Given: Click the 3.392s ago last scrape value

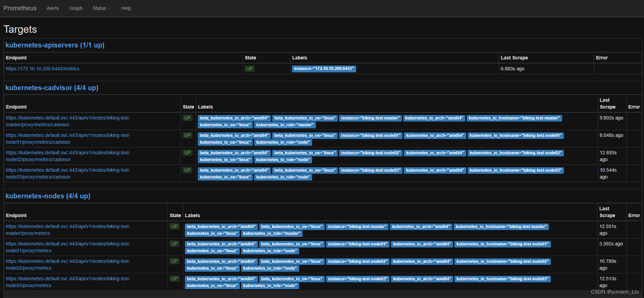Looking at the screenshot, I should (611, 244).
